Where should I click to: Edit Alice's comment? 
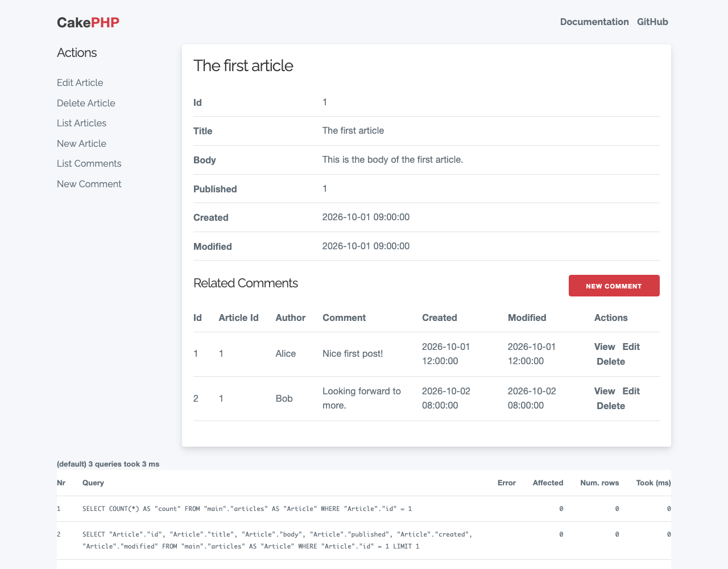coord(631,347)
